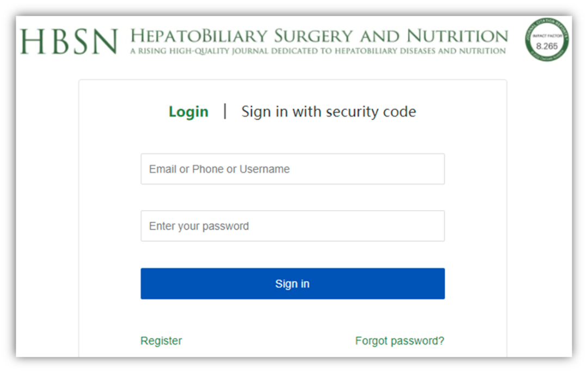This screenshot has height=373, width=588.
Task: Click 'HepatoBiliary' in the header banner
Action: (199, 36)
